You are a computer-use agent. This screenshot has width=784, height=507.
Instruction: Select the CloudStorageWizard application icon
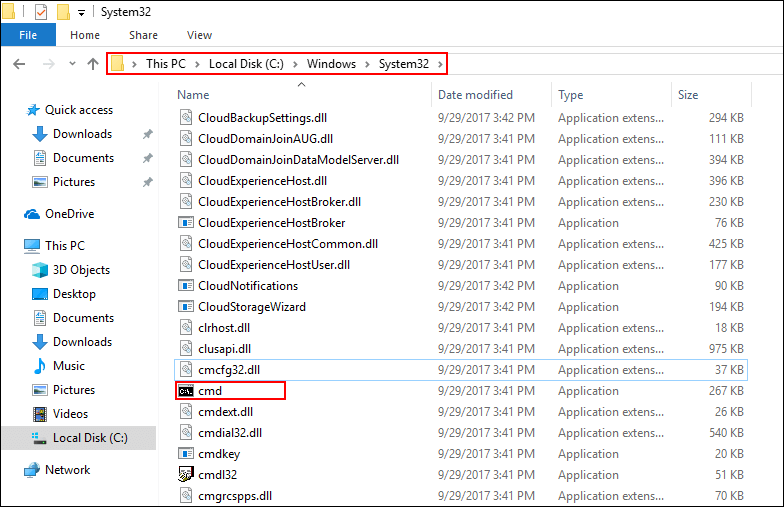186,306
